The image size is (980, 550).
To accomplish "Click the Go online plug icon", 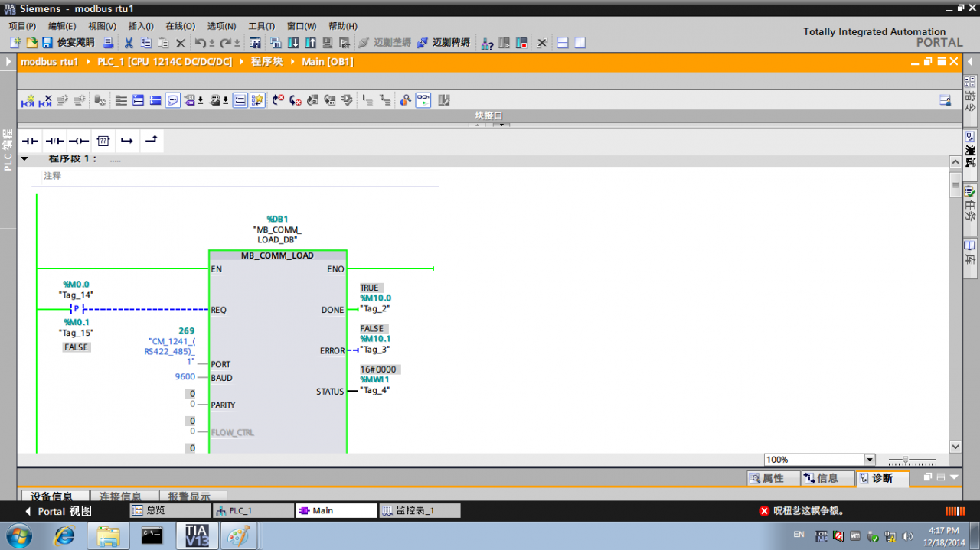I will coord(364,43).
